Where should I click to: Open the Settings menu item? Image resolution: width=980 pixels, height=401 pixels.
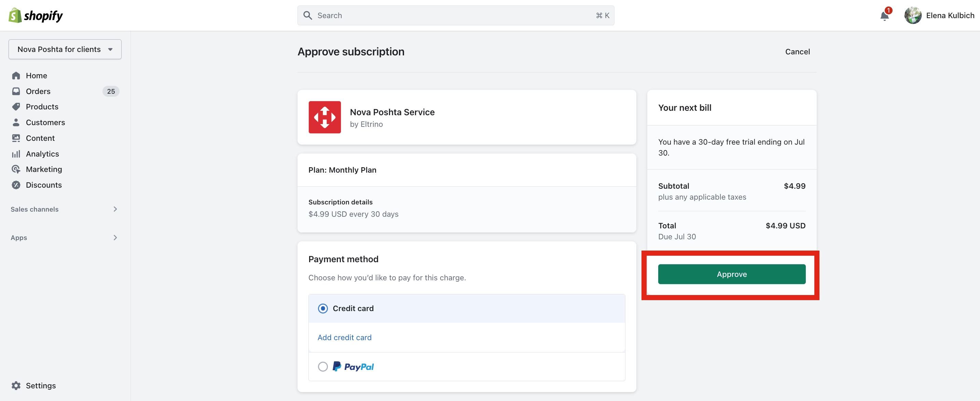point(41,386)
